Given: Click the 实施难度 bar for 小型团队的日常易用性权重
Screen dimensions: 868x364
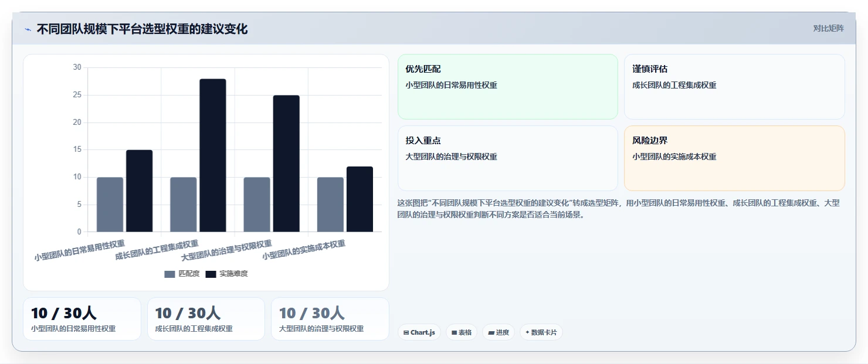Looking at the screenshot, I should (x=139, y=191).
